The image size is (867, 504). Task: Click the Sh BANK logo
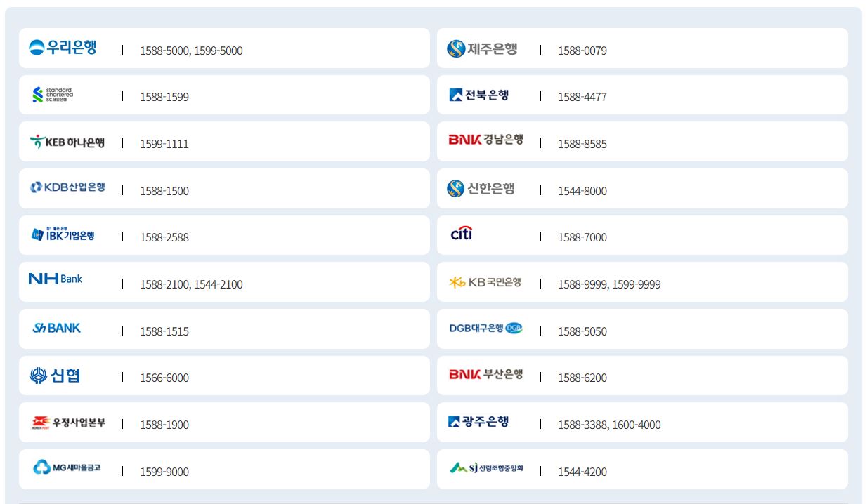57,328
